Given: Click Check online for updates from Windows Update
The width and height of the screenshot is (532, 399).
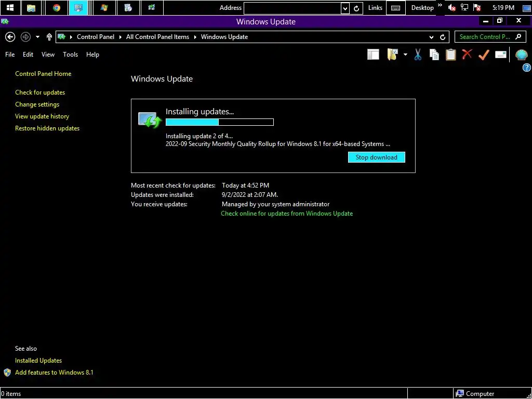Looking at the screenshot, I should [x=287, y=214].
